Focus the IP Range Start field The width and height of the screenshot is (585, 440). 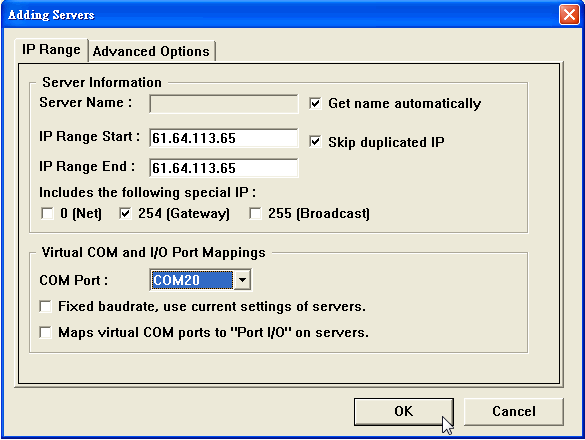(223, 138)
